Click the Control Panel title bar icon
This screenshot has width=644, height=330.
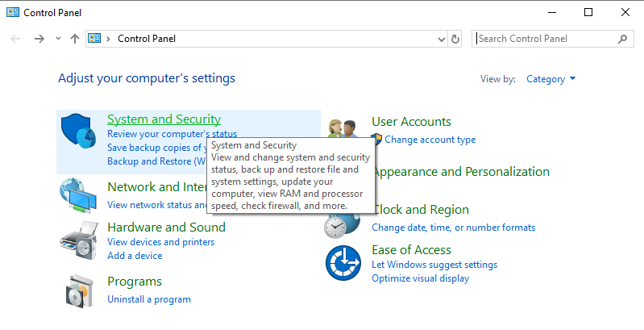pos(13,12)
